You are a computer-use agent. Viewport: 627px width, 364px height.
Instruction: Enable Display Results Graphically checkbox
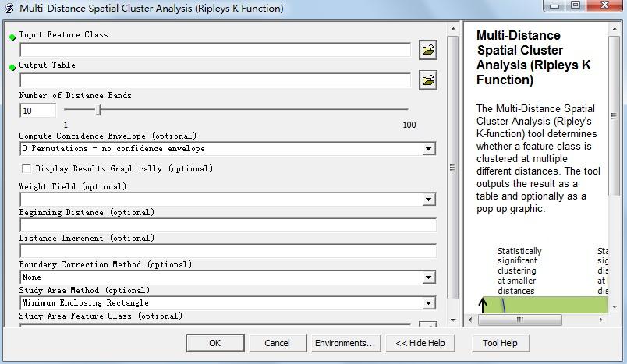coord(27,168)
